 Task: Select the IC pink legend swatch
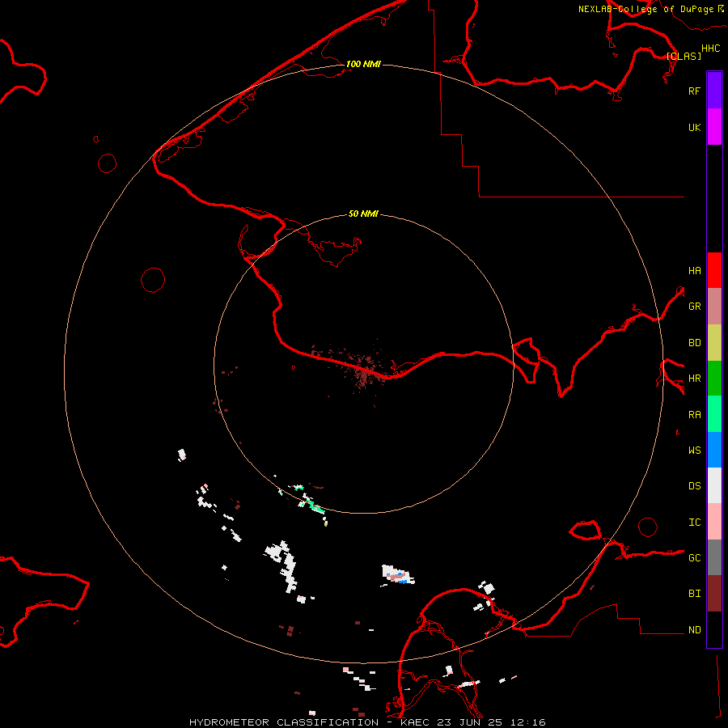tap(714, 522)
